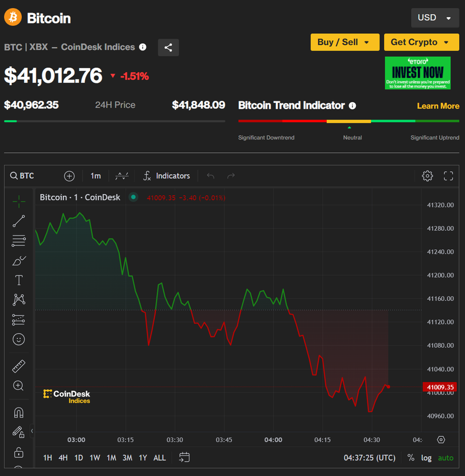Open chart settings gear
This screenshot has height=476, width=465.
(427, 176)
